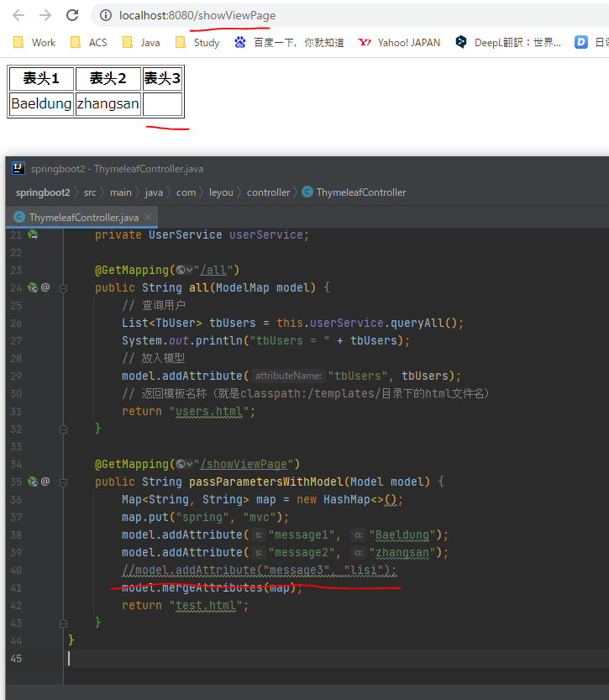Reload the localhost page
Viewport: 609px width, 700px height.
(72, 15)
